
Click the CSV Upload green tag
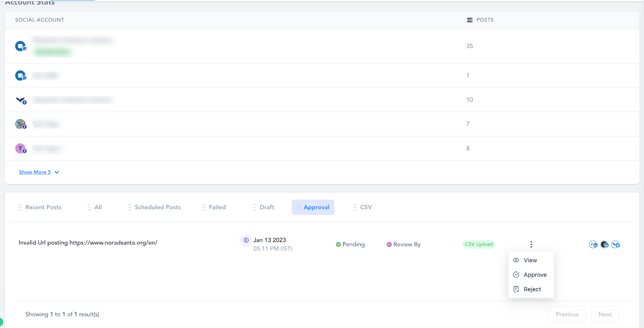pos(479,244)
